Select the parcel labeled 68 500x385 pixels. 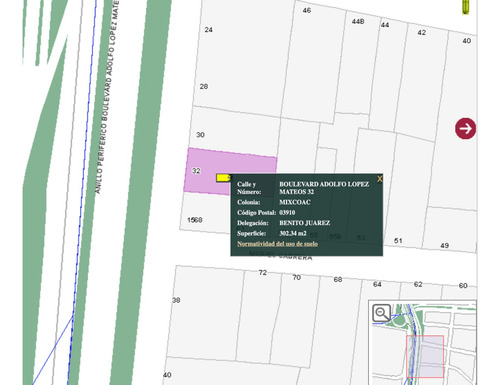338,279
